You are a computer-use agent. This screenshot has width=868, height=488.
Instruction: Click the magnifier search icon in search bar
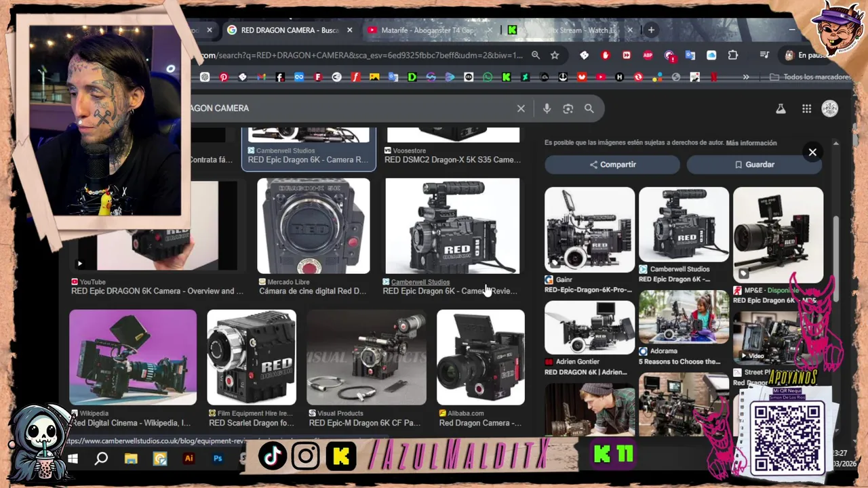click(589, 108)
